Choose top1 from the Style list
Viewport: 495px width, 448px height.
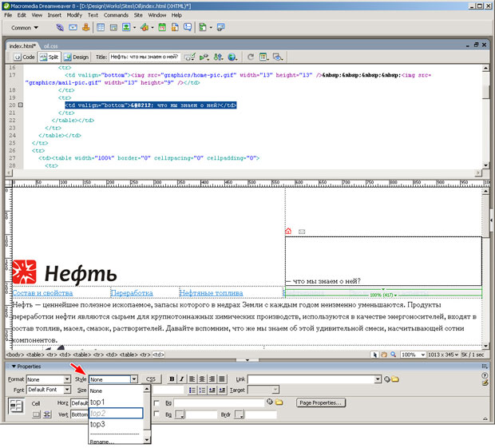click(97, 402)
